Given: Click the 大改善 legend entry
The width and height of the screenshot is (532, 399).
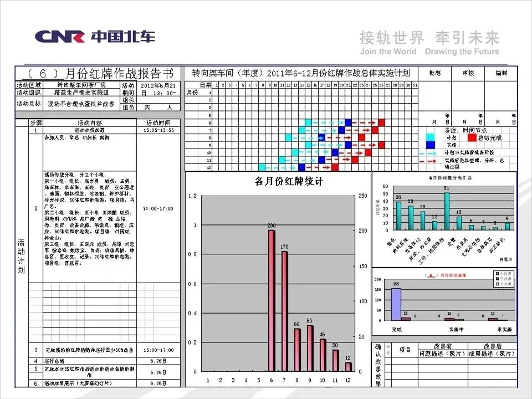Looking at the screenshot, I should click(x=504, y=284).
